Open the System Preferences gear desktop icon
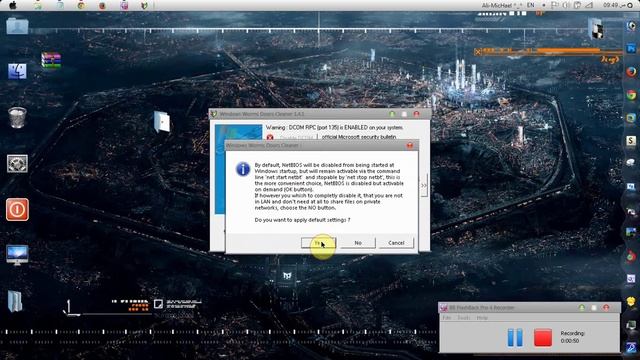 (17, 163)
